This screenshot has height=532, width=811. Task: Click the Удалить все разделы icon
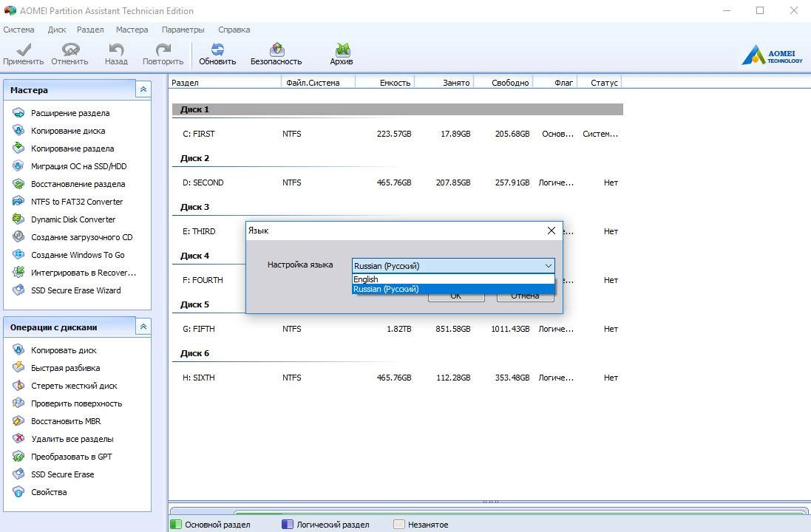18,438
